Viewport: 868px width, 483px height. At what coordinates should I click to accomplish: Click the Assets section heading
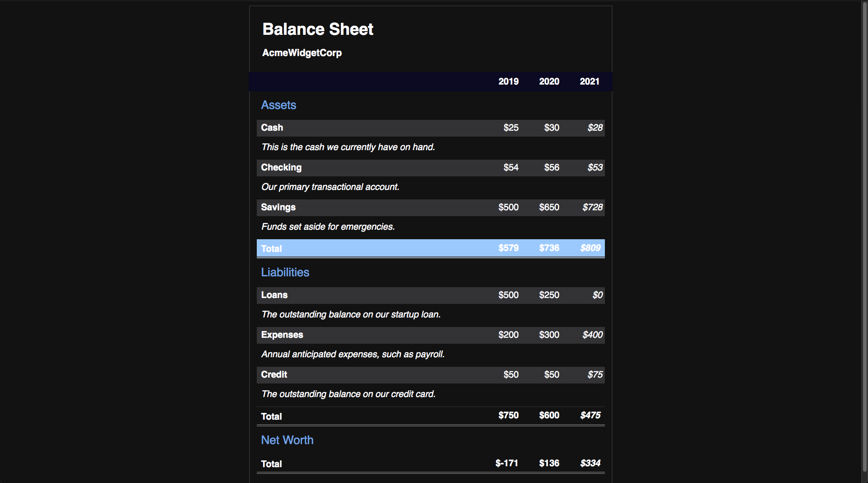click(x=278, y=105)
